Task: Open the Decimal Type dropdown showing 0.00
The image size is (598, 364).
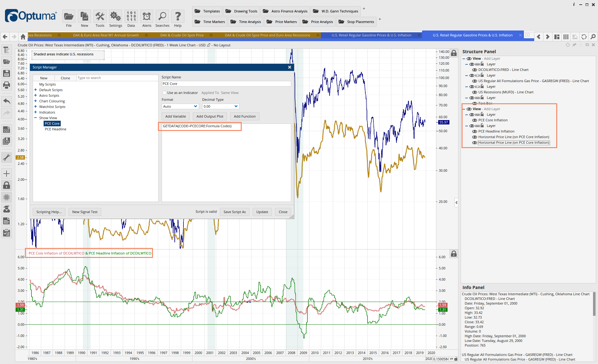Action: (x=221, y=106)
